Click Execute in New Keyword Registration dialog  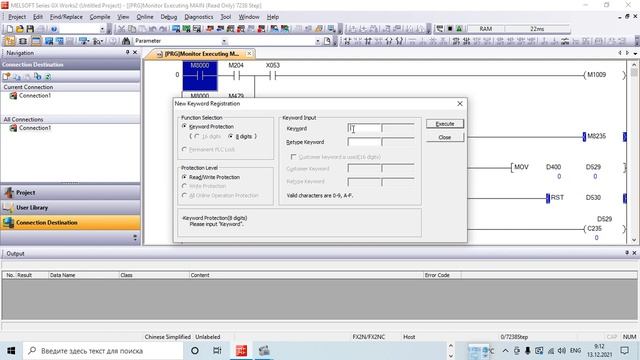tap(445, 124)
